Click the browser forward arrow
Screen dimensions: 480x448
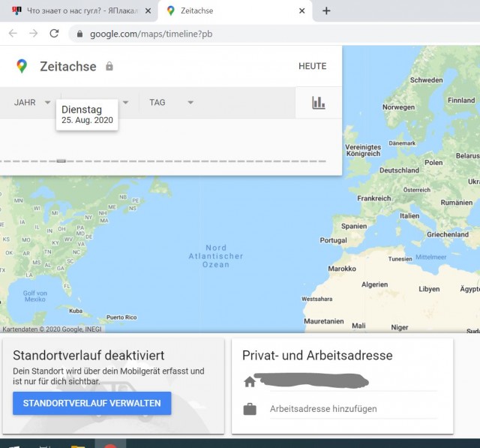(33, 33)
